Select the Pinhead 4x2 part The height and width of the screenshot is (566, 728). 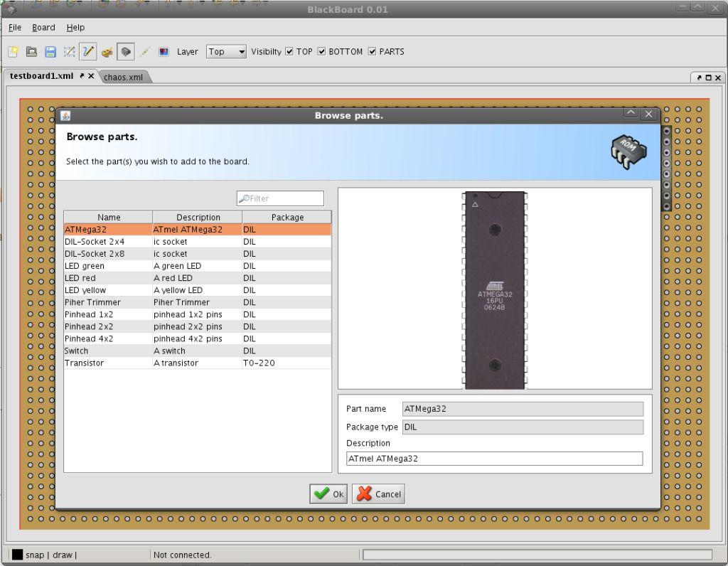[89, 338]
